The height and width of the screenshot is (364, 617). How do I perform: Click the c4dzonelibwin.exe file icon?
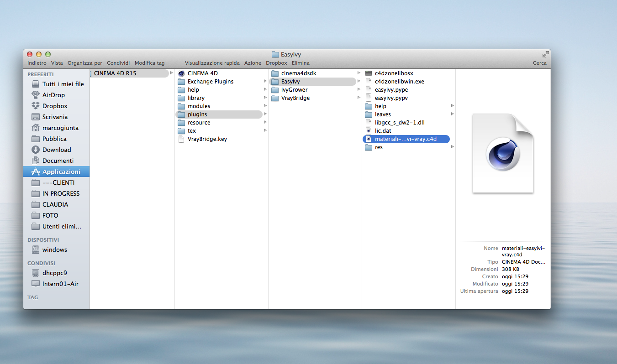(369, 82)
